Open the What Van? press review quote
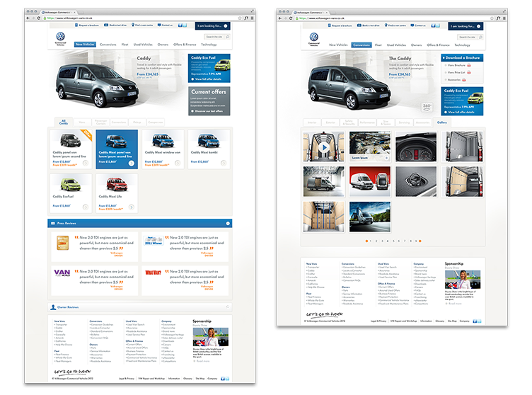This screenshot has width=532, height=395. 185,280
